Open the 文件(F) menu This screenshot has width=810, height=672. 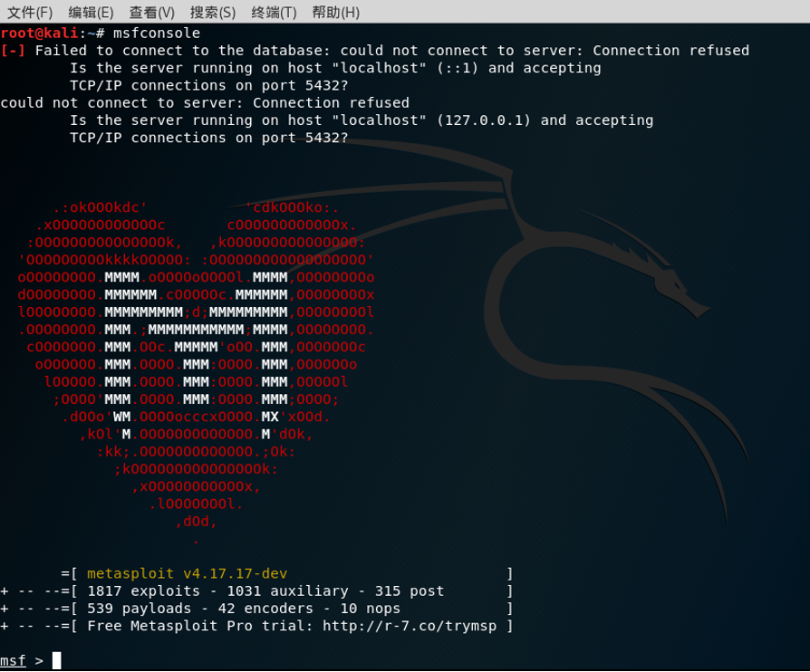(x=30, y=12)
